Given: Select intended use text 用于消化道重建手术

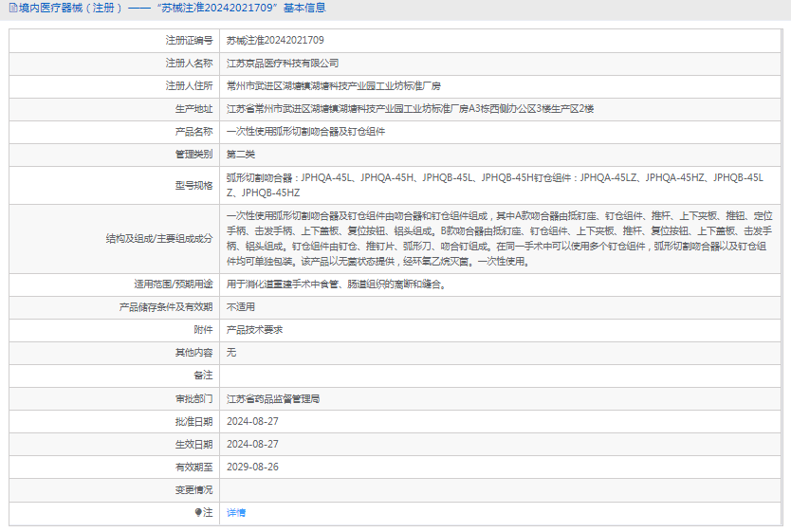Looking at the screenshot, I should (x=337, y=284).
